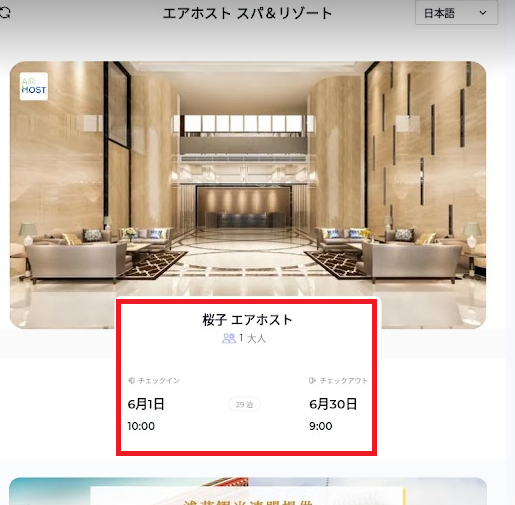
Task: Click the banner's gold headline text
Action: 248,502
